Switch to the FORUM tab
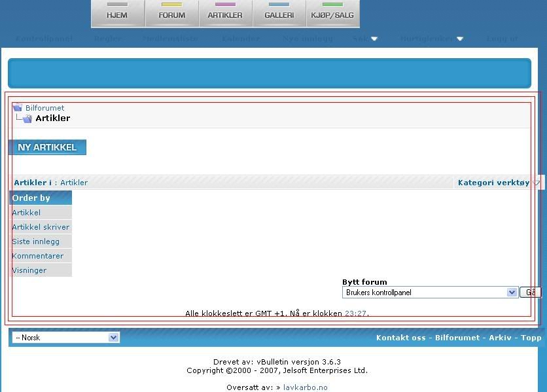Screen dimensions: 547x392 coord(171,14)
